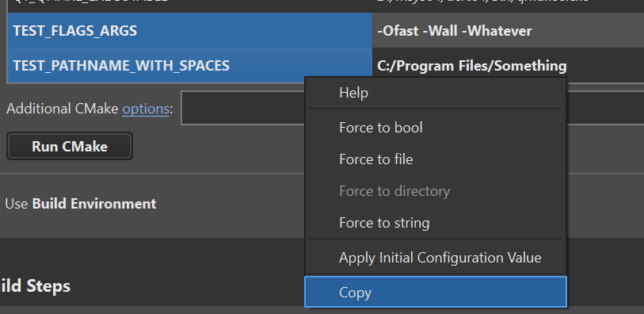Click the -Ofast -Wall -Whatever value cell
Image resolution: width=644 pixels, height=314 pixels.
pos(508,31)
